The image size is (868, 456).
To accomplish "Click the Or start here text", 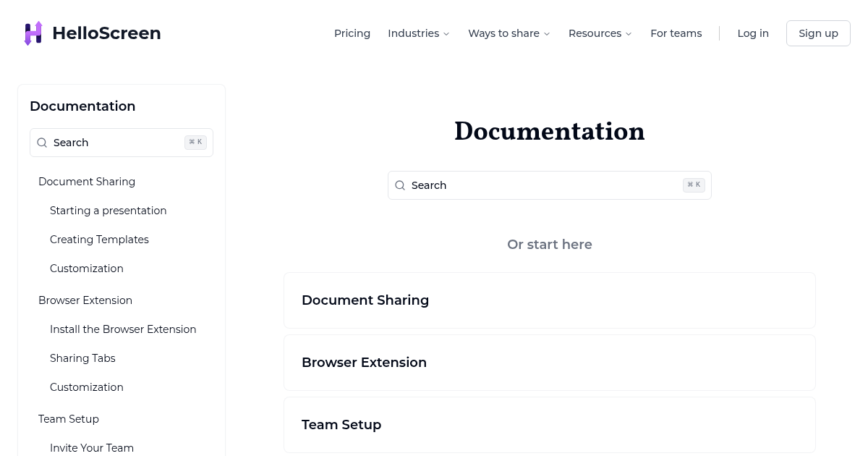I will (x=550, y=245).
